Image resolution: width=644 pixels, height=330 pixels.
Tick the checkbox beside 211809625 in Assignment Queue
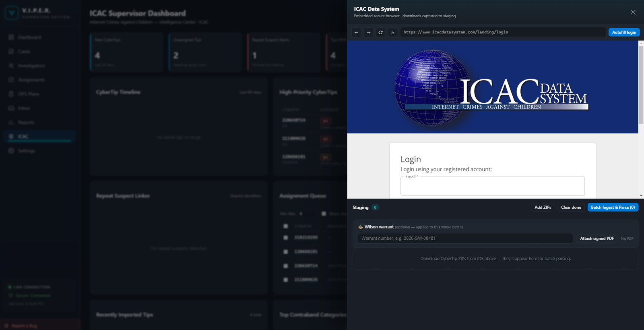coord(286,280)
